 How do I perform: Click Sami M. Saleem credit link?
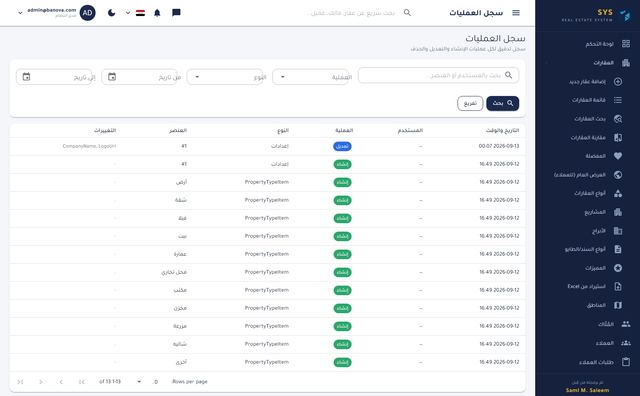(x=587, y=390)
